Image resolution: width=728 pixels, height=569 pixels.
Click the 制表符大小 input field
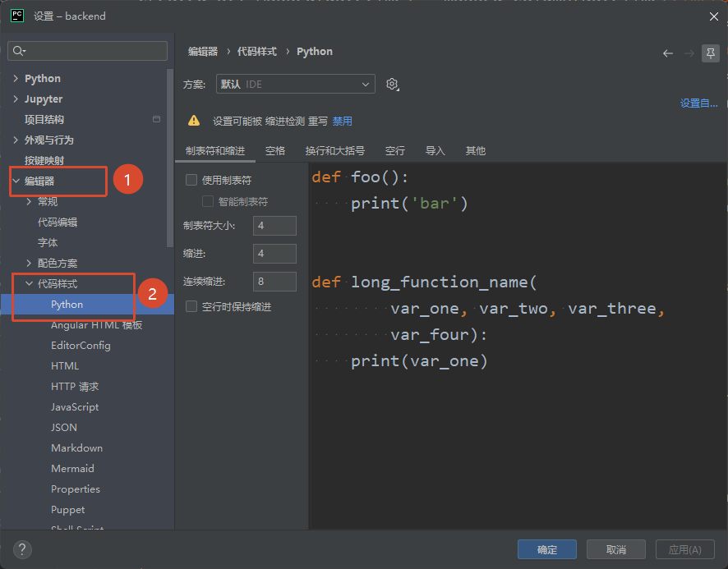[274, 226]
